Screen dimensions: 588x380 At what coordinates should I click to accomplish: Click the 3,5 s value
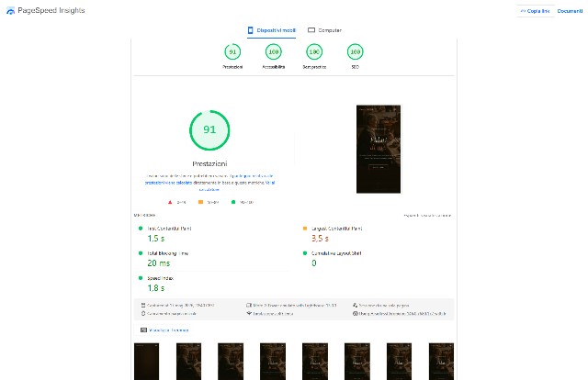point(321,239)
